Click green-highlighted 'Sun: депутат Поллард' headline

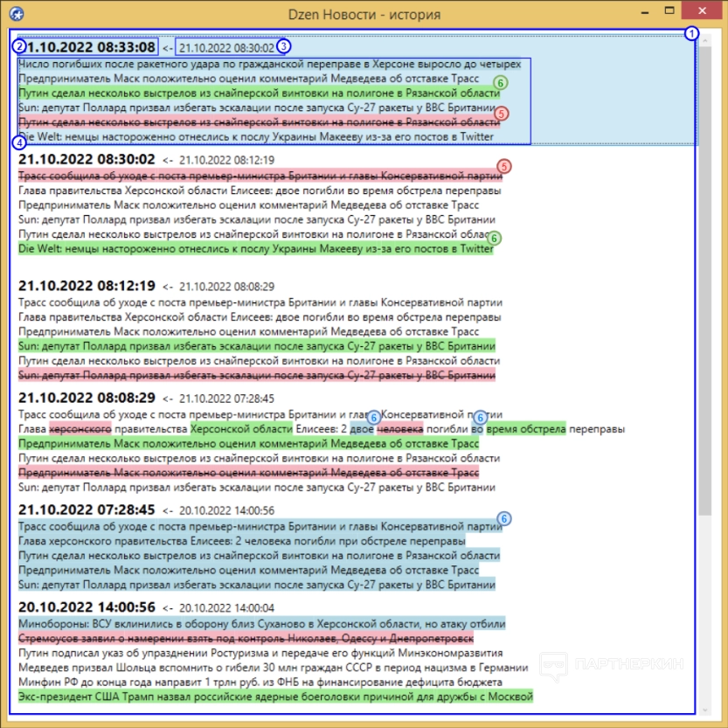tap(257, 346)
